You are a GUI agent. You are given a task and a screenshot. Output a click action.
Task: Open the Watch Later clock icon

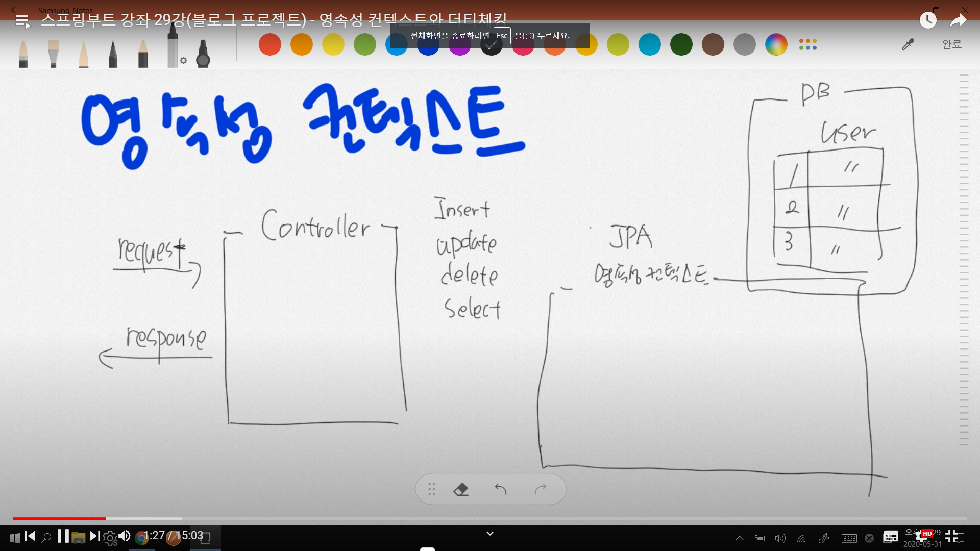coord(928,20)
